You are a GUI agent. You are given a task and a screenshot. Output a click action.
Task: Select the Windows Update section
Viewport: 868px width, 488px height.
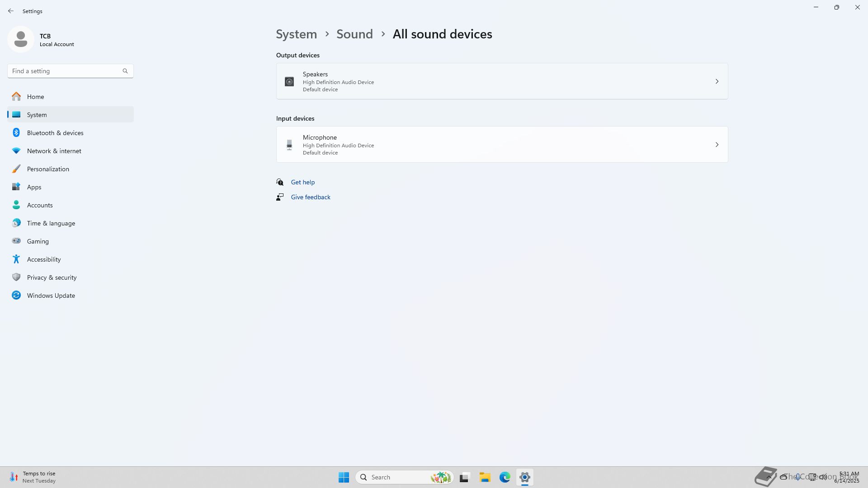click(51, 296)
